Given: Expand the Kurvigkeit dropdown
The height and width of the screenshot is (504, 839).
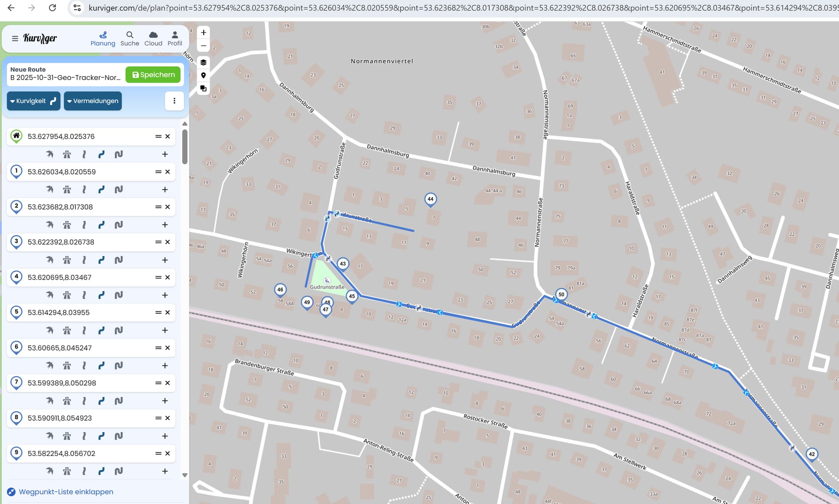Looking at the screenshot, I should click(x=33, y=101).
